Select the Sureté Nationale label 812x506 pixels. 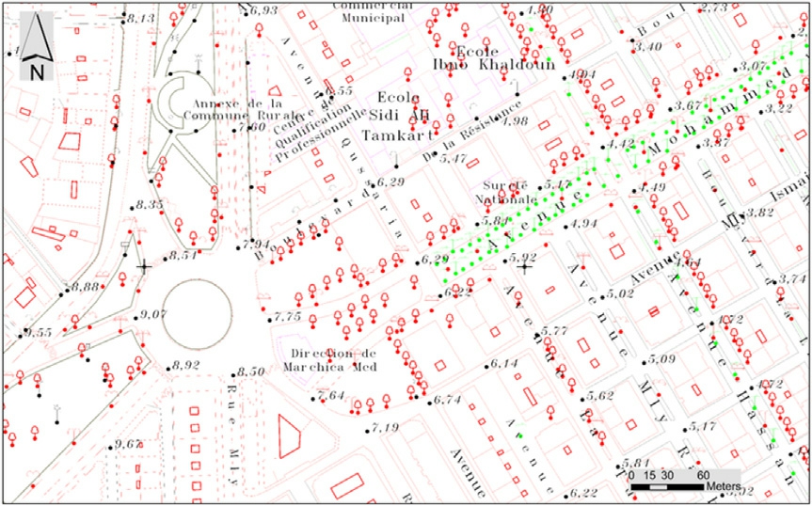pos(510,193)
